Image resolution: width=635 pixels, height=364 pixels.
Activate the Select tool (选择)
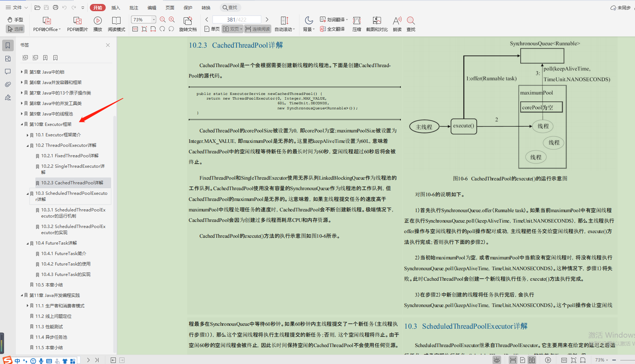pyautogui.click(x=15, y=29)
